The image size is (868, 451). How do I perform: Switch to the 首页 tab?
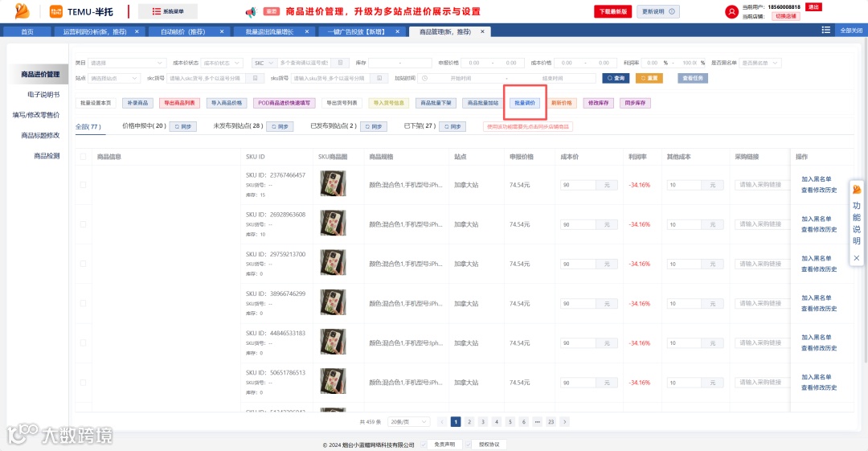coord(27,31)
